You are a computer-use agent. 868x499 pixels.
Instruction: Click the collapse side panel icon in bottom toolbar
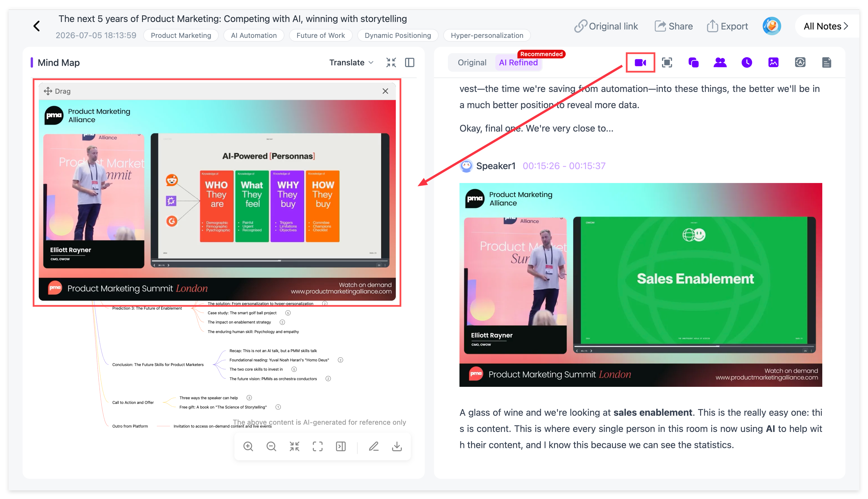pos(341,446)
